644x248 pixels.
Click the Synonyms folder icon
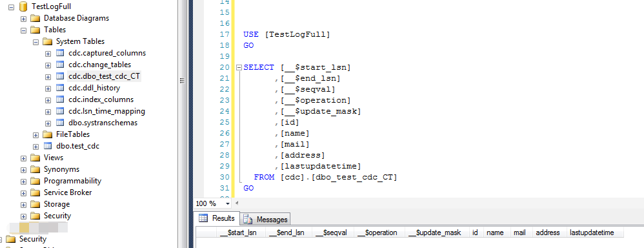35,169
